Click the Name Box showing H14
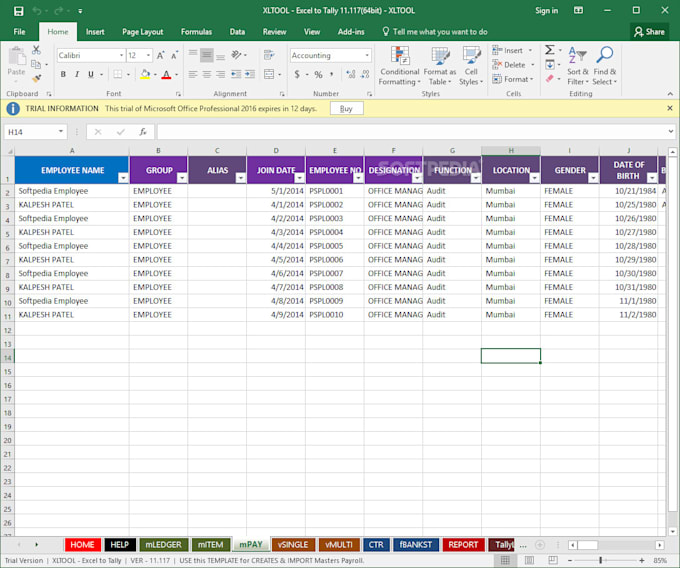Image resolution: width=680 pixels, height=568 pixels. (35, 132)
